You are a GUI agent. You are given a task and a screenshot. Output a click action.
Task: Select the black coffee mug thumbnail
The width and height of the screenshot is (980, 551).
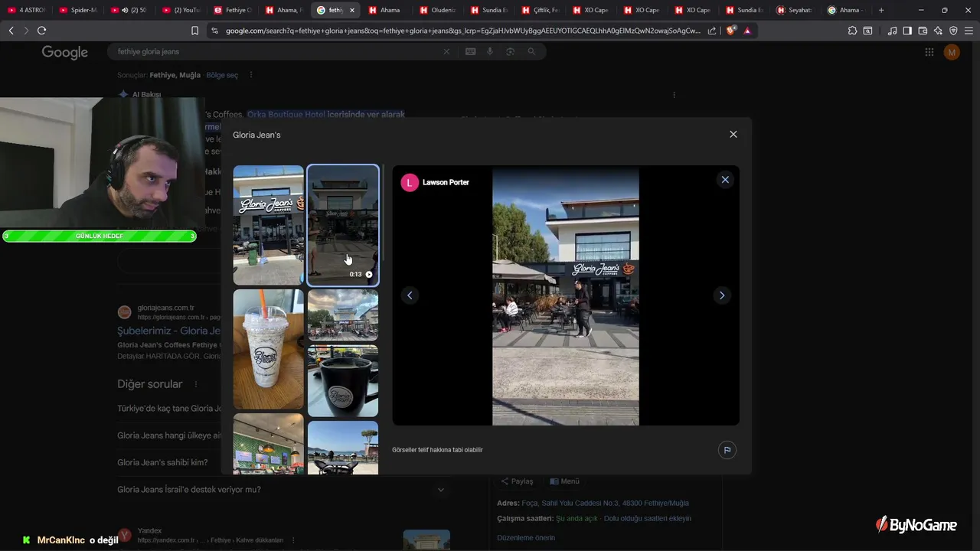(x=342, y=380)
